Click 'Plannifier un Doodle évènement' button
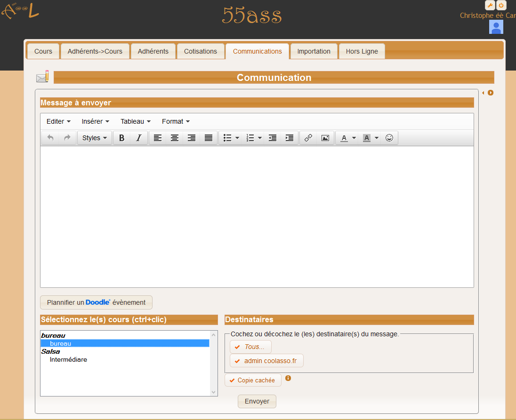516x420 pixels. pos(97,302)
